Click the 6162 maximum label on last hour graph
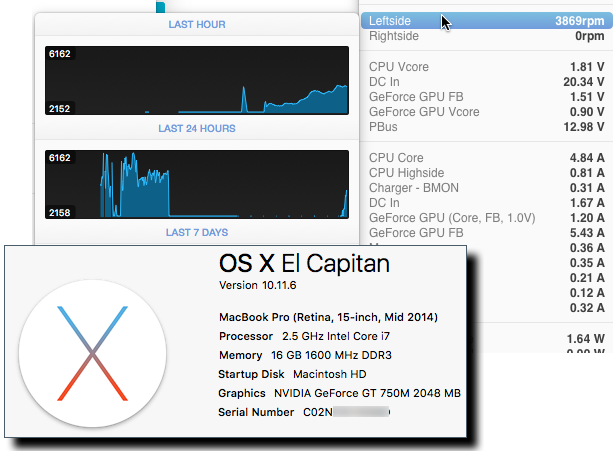This screenshot has width=613, height=451. (x=59, y=54)
